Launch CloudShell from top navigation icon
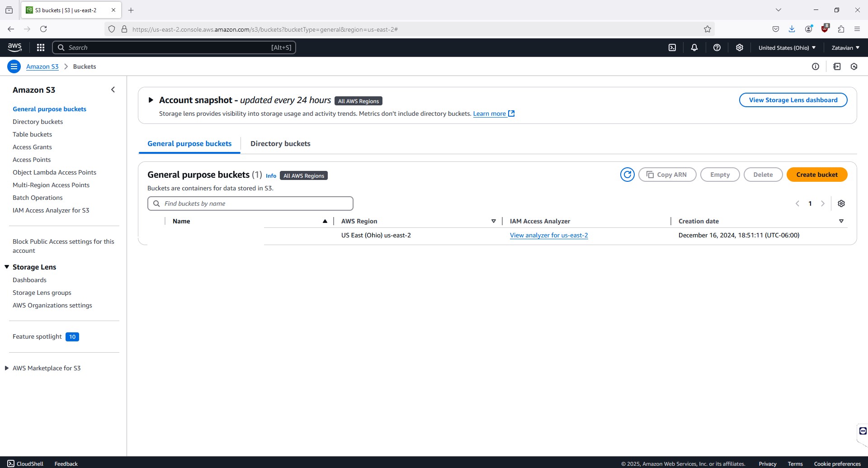Screen dimensions: 868x468 pyautogui.click(x=672, y=47)
